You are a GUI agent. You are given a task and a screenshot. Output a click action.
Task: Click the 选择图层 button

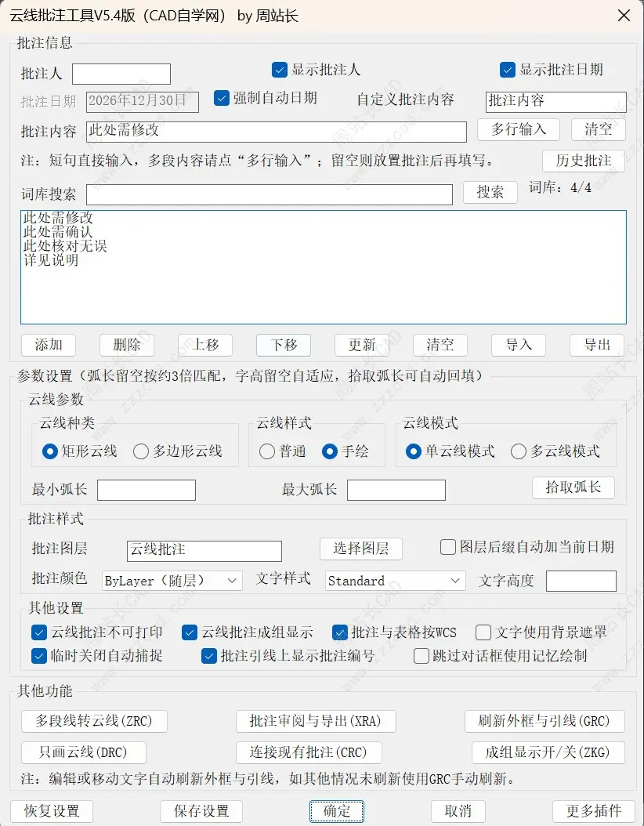pos(360,549)
